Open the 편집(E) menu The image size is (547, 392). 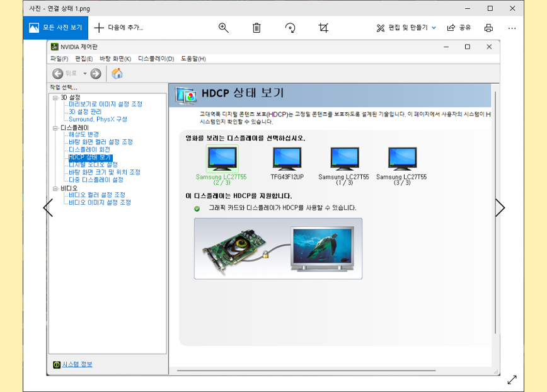[x=84, y=59]
